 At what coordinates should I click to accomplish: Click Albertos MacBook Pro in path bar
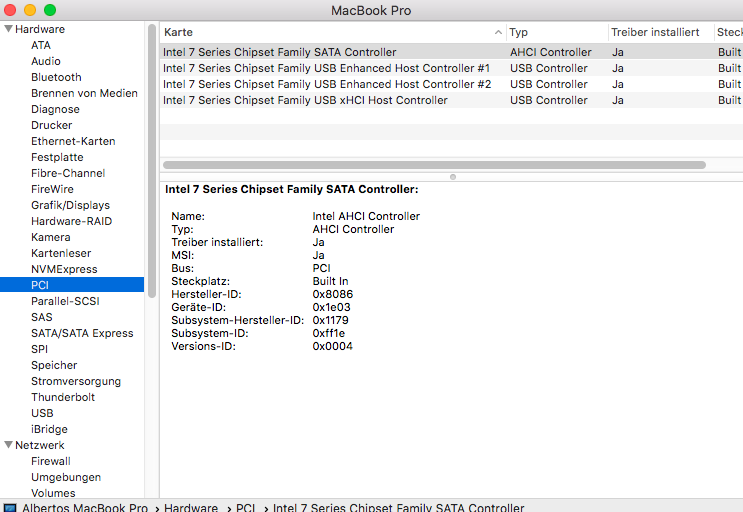tap(85, 508)
